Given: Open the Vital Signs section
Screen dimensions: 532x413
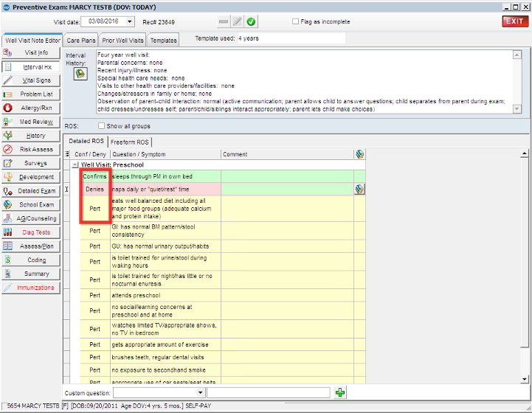Looking at the screenshot, I should 31,80.
